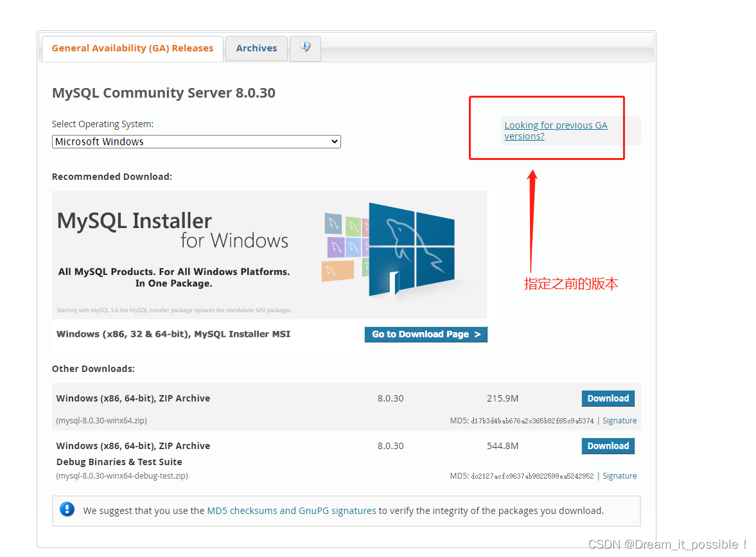Click the (mysql-8.0.30-winx64.zip) file name
This screenshot has width=756, height=557.
pyautogui.click(x=101, y=421)
